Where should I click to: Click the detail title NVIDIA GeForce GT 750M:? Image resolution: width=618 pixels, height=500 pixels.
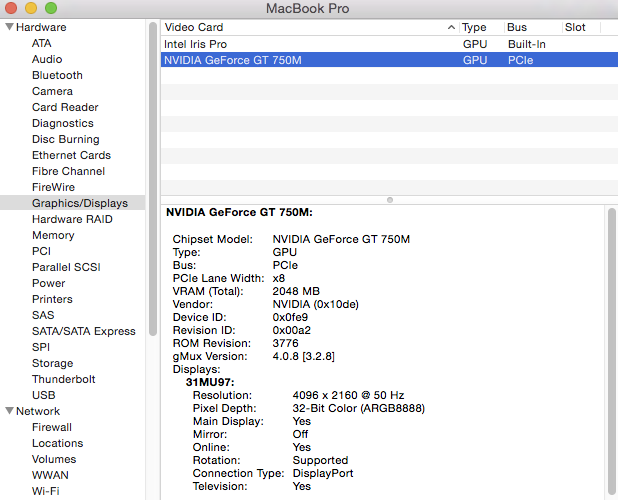[x=239, y=212]
